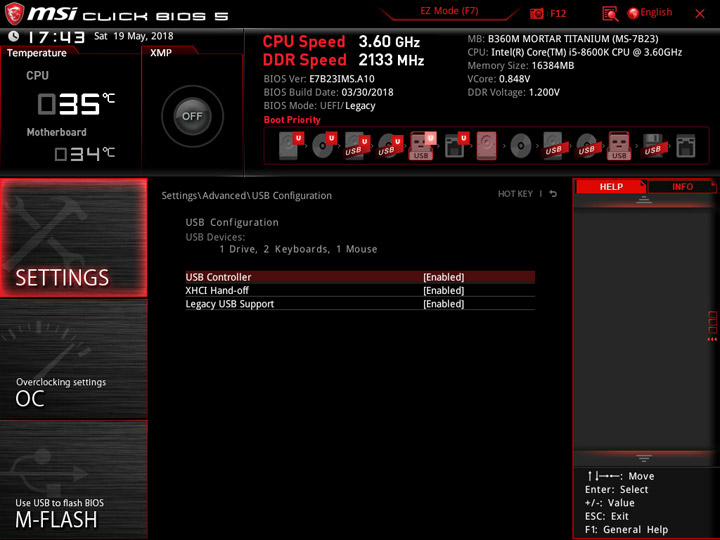Image resolution: width=720 pixels, height=540 pixels.
Task: Click the 17:43 system time
Action: pyautogui.click(x=56, y=37)
